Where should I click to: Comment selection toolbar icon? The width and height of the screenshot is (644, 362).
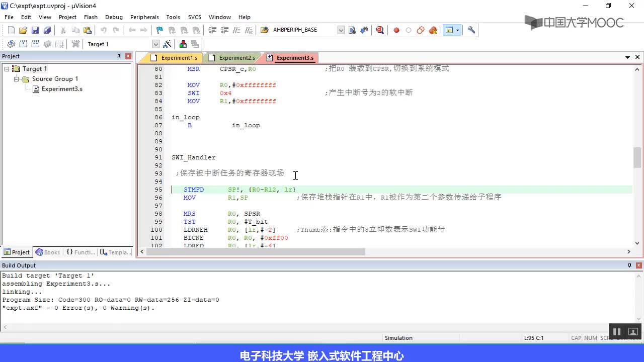tap(236, 30)
